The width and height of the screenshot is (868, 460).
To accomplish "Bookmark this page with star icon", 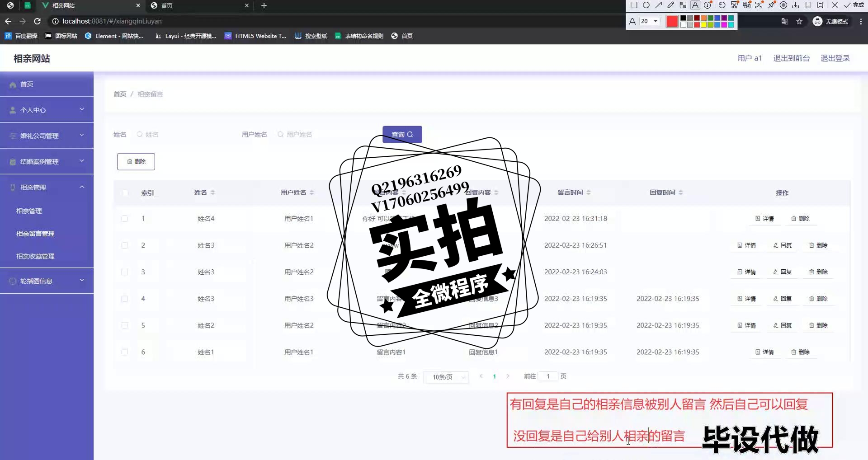I will tap(799, 21).
